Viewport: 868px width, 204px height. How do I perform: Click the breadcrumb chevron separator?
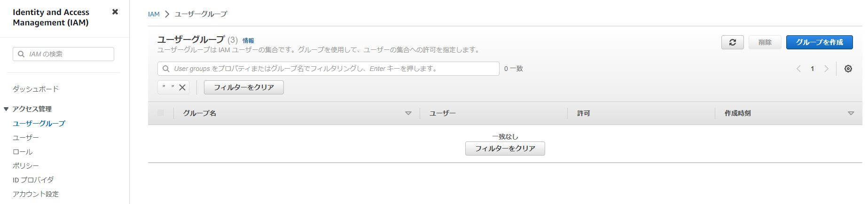tap(167, 15)
